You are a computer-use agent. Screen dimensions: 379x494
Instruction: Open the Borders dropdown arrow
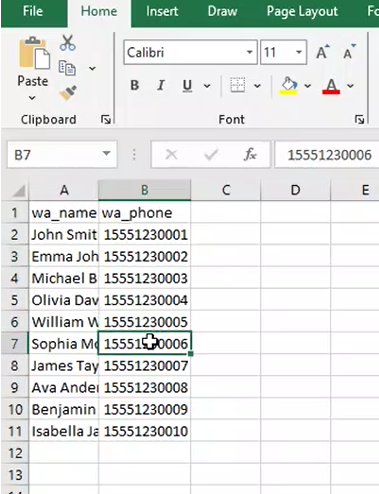257,86
